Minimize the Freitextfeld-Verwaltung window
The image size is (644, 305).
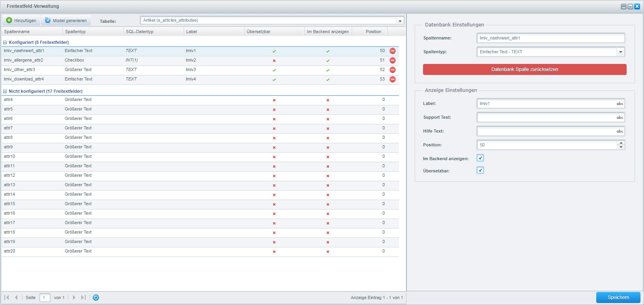click(623, 6)
